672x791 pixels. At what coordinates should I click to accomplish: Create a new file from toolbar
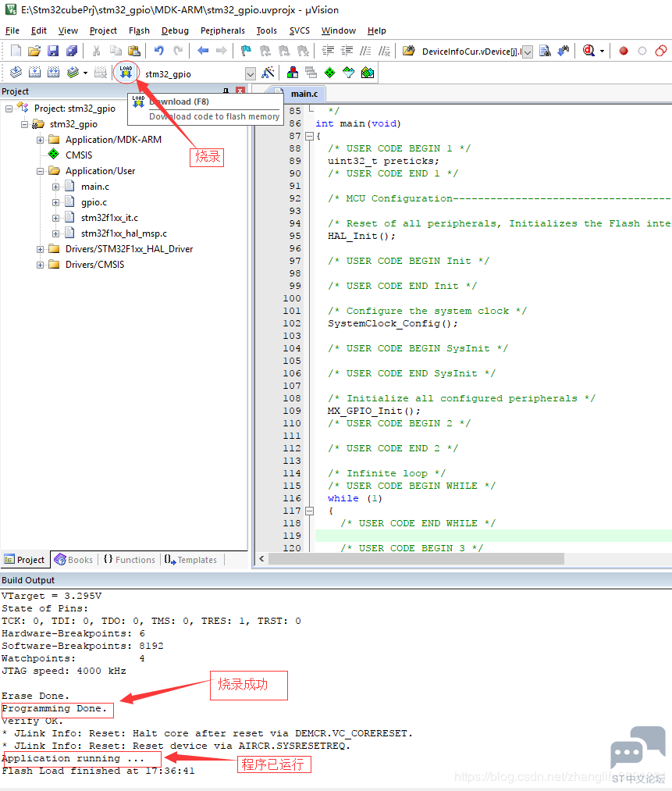(16, 51)
